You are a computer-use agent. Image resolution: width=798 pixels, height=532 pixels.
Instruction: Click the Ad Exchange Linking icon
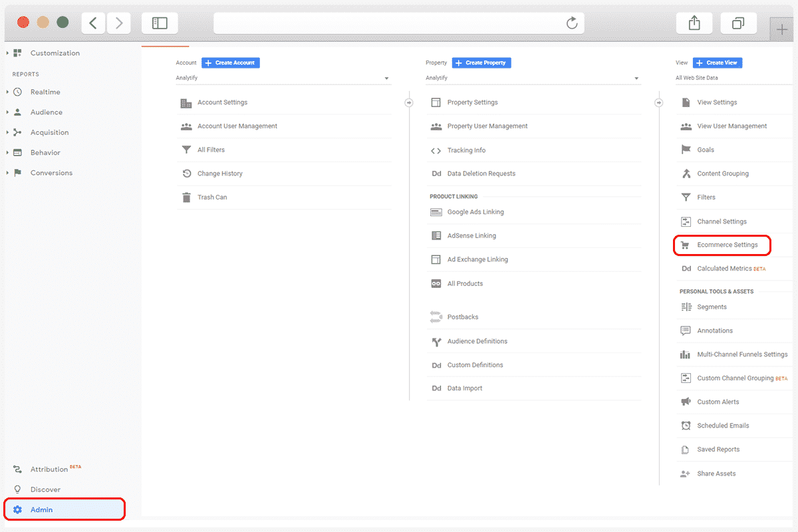(436, 259)
